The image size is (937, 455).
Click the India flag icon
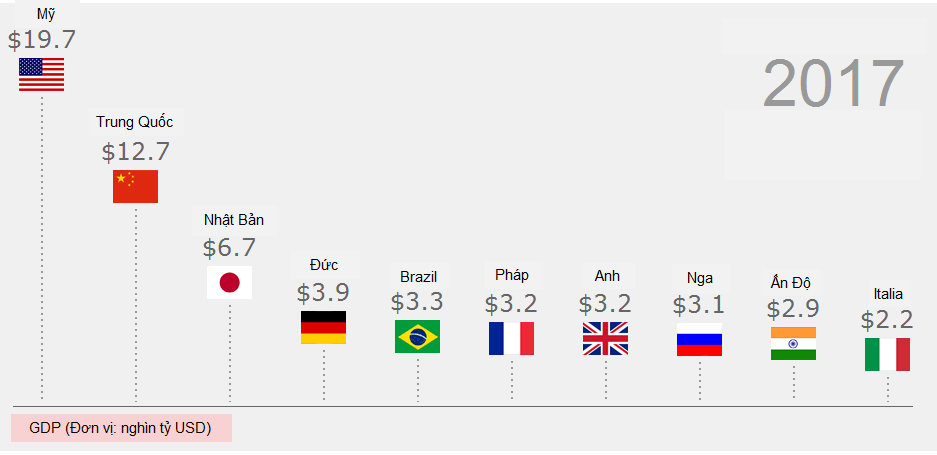point(793,343)
